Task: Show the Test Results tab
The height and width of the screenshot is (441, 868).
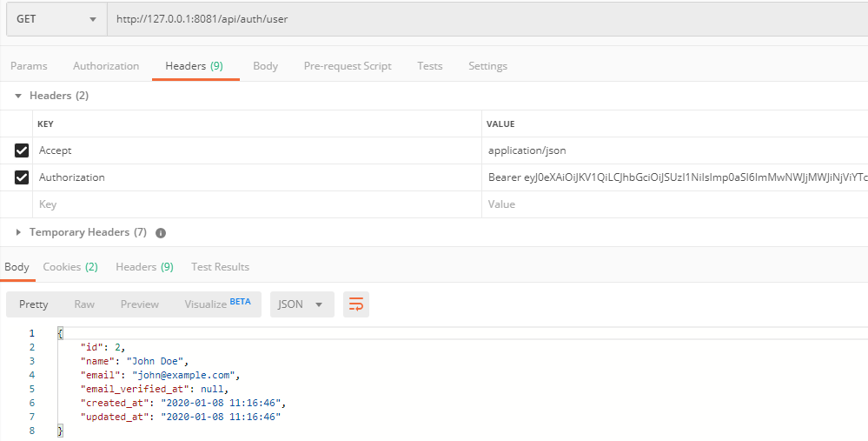Action: pyautogui.click(x=220, y=267)
